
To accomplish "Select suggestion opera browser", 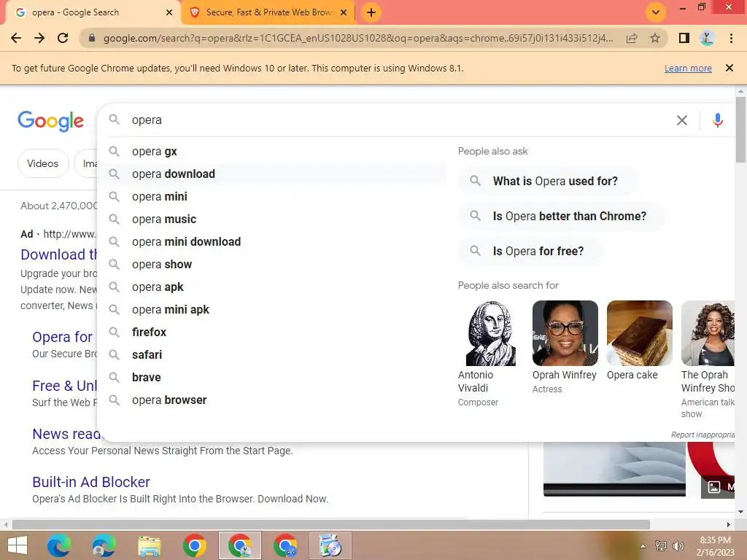I will [271, 400].
